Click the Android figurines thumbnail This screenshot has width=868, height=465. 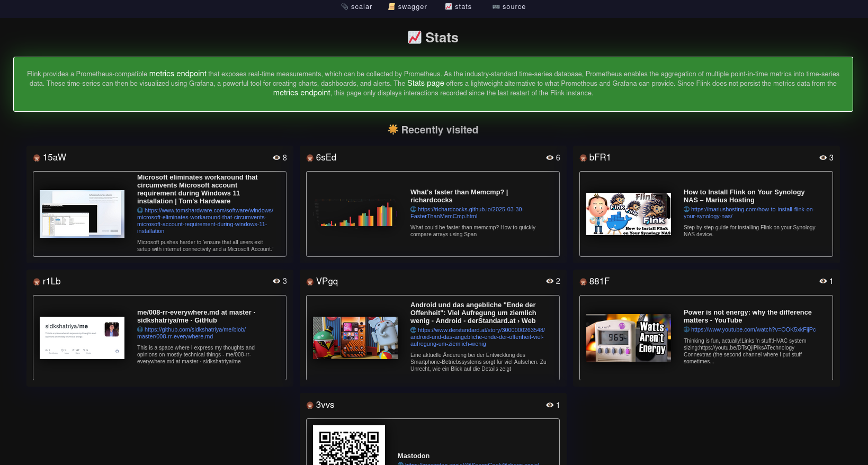[355, 338]
